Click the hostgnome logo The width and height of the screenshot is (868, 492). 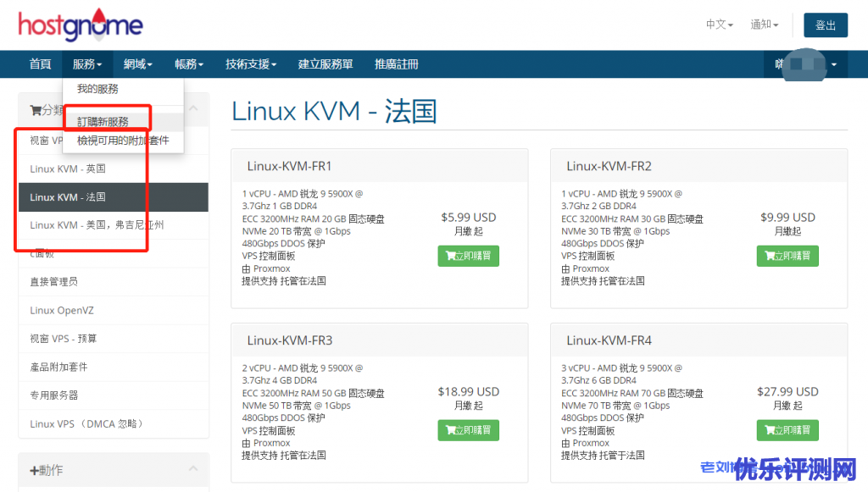[81, 25]
